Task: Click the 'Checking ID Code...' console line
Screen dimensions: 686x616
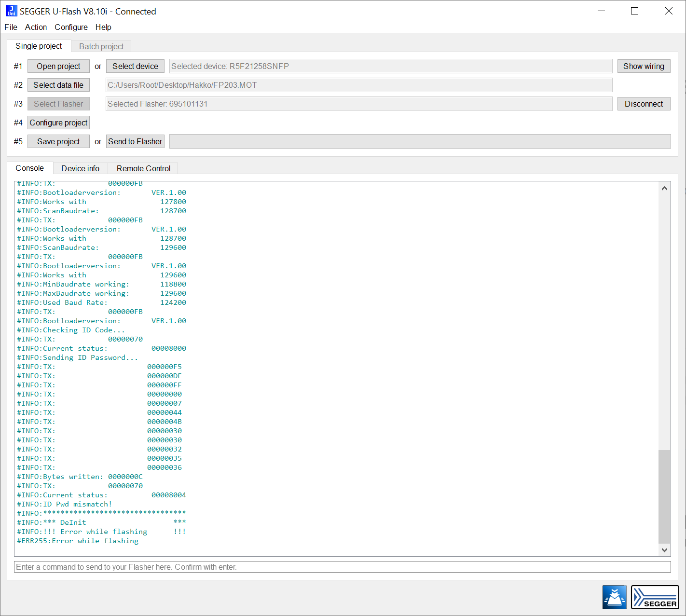Action: pos(71,330)
